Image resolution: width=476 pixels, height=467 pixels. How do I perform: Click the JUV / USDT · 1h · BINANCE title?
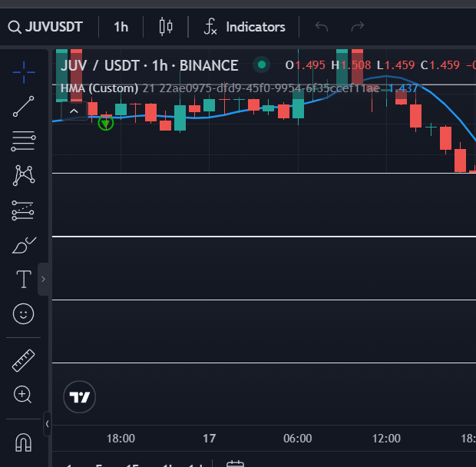pyautogui.click(x=150, y=65)
